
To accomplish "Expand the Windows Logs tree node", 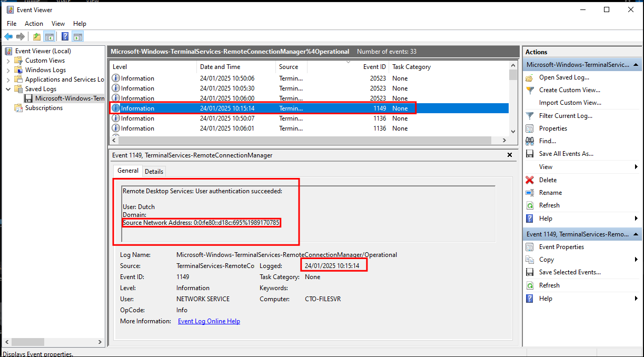I will click(8, 70).
